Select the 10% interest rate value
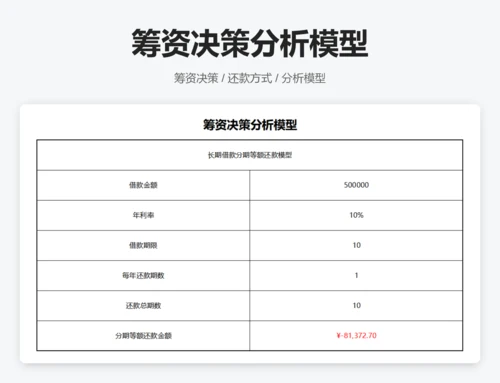 [356, 215]
